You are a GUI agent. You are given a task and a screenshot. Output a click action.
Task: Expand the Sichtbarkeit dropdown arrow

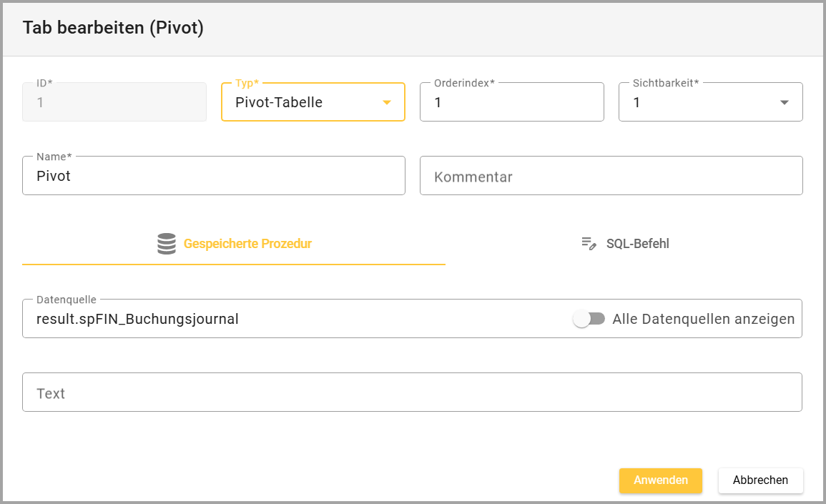tap(785, 103)
